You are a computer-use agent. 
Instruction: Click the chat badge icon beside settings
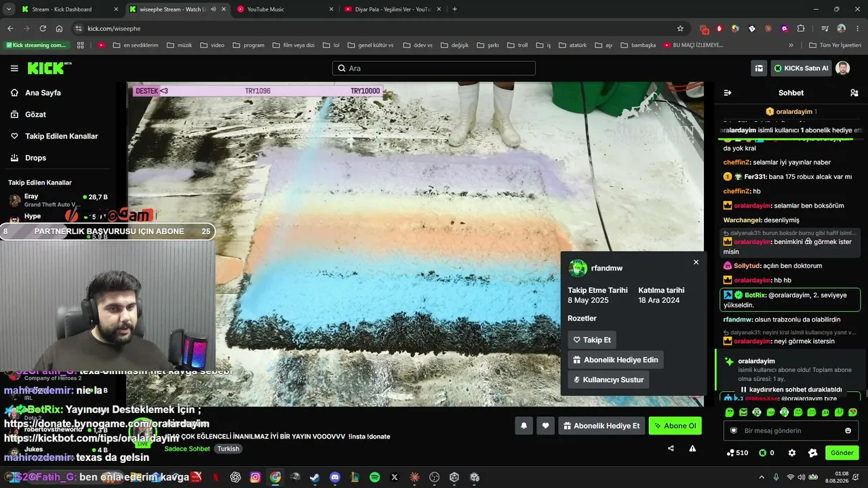812,453
